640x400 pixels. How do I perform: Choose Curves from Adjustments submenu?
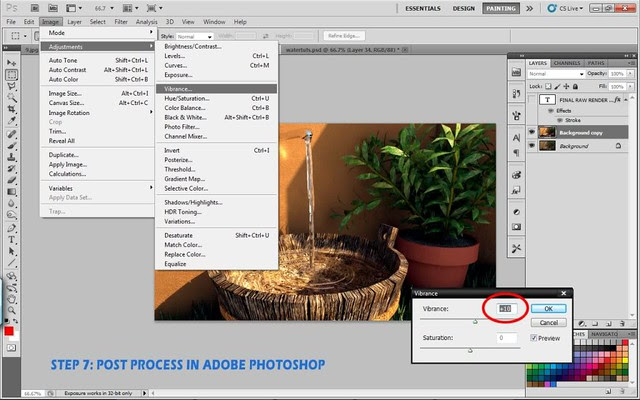(x=216, y=65)
